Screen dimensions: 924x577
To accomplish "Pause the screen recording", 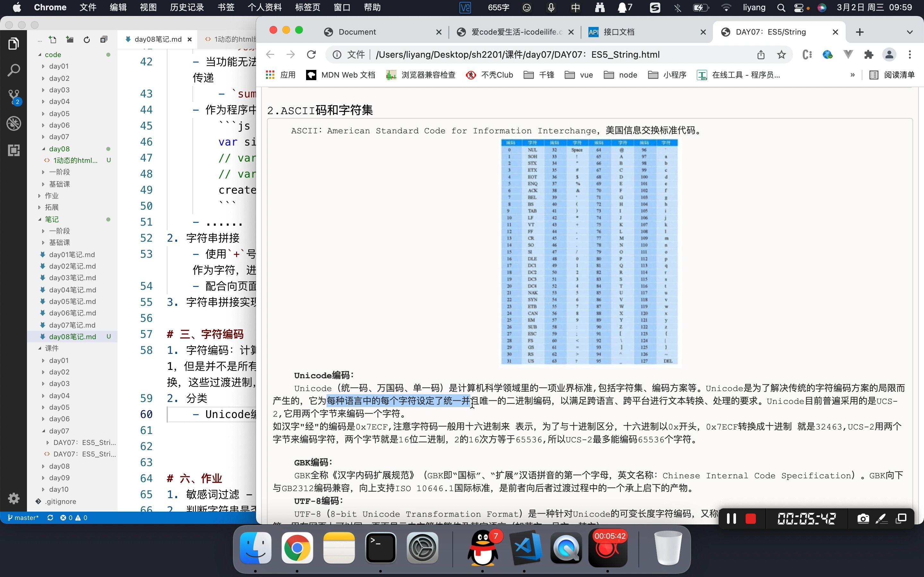I will click(731, 518).
